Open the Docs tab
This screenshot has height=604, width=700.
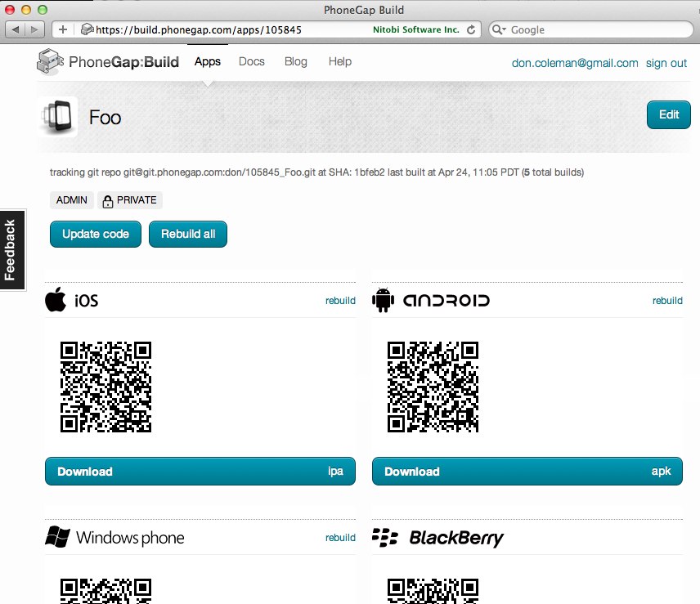tap(252, 61)
